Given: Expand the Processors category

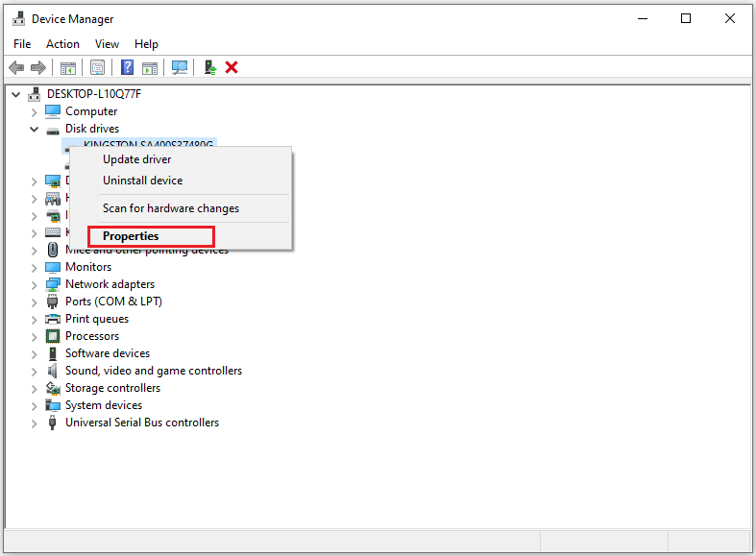Looking at the screenshot, I should (34, 337).
